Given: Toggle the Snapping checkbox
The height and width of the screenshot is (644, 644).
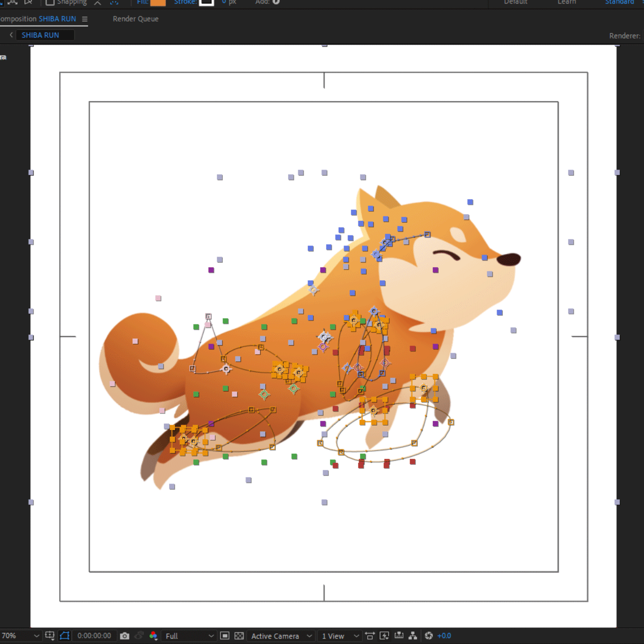Looking at the screenshot, I should pyautogui.click(x=50, y=3).
